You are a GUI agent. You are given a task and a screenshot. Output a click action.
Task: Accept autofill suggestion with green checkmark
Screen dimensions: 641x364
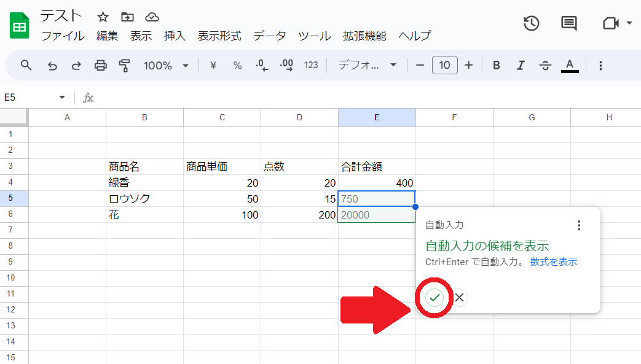[435, 298]
